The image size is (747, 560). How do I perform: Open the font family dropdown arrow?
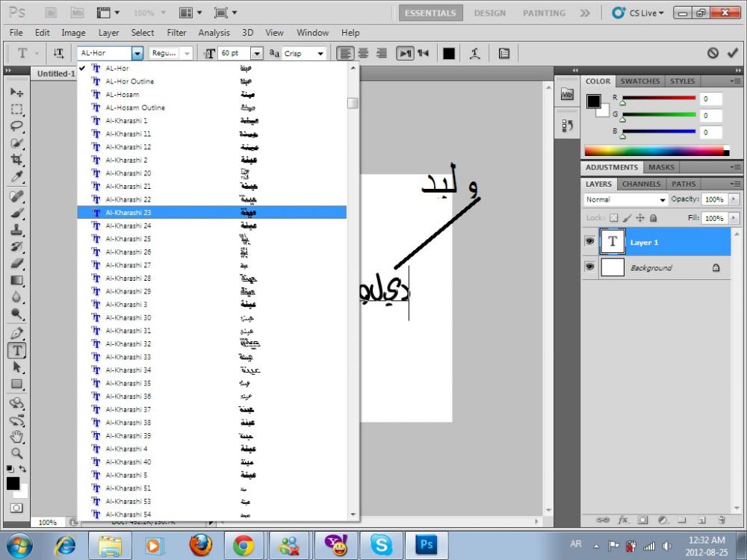click(137, 53)
